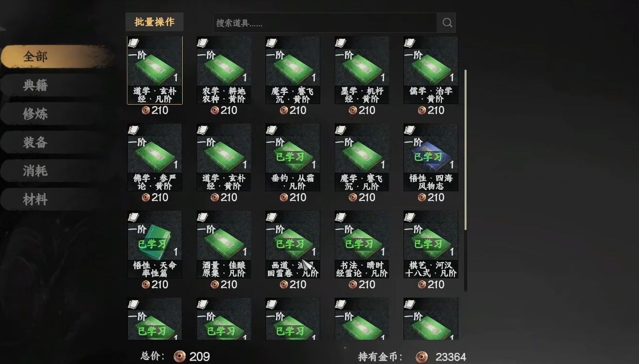Choose the 书法·晴时经雪论·凡阶 book item
The image size is (639, 364).
pos(362,244)
